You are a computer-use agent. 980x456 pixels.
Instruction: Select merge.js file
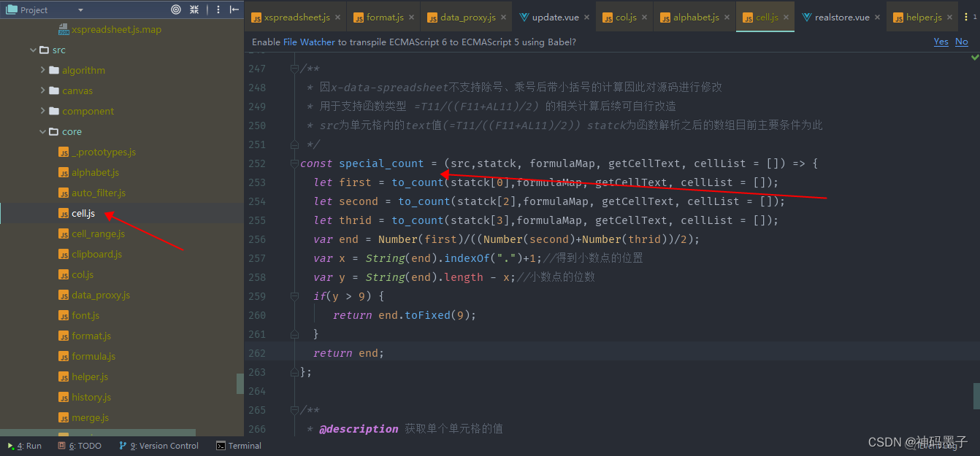[84, 418]
